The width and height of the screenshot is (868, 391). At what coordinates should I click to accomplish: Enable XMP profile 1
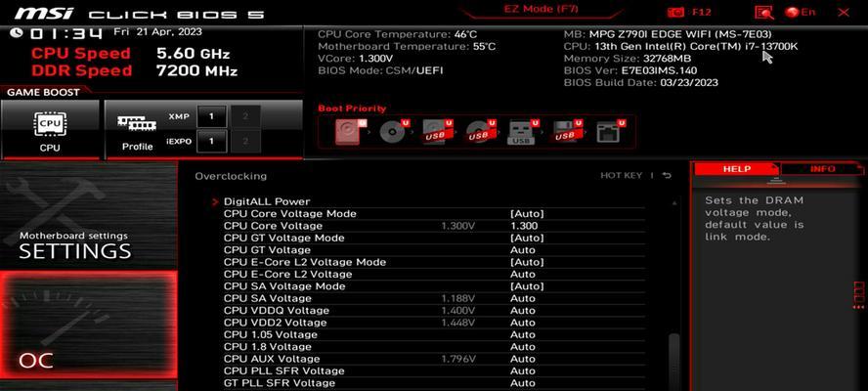tap(211, 117)
